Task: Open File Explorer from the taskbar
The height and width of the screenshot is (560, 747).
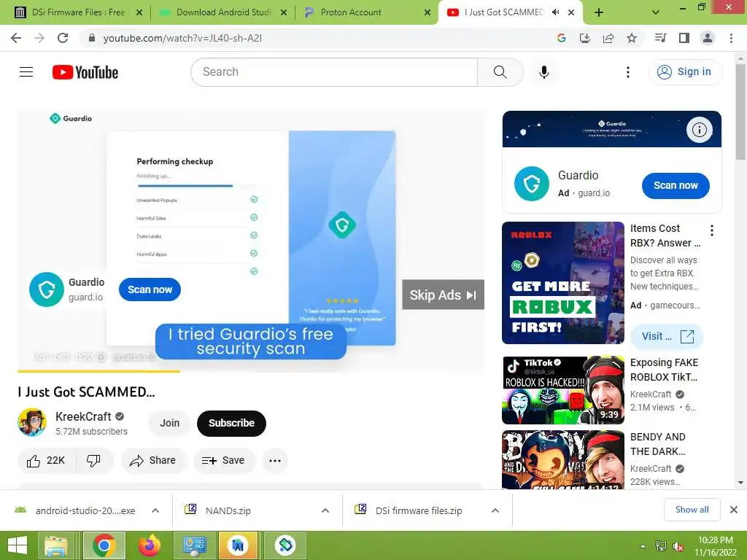Action: (57, 545)
